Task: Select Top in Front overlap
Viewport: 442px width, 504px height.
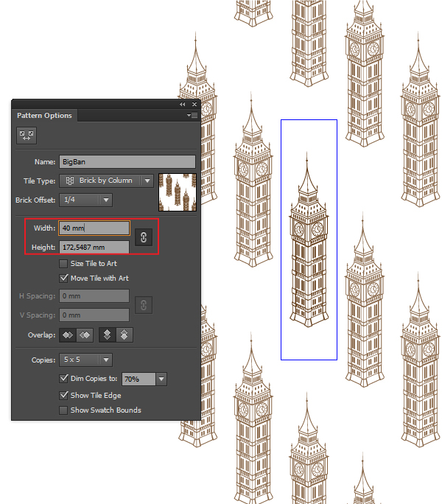Action: click(x=108, y=335)
